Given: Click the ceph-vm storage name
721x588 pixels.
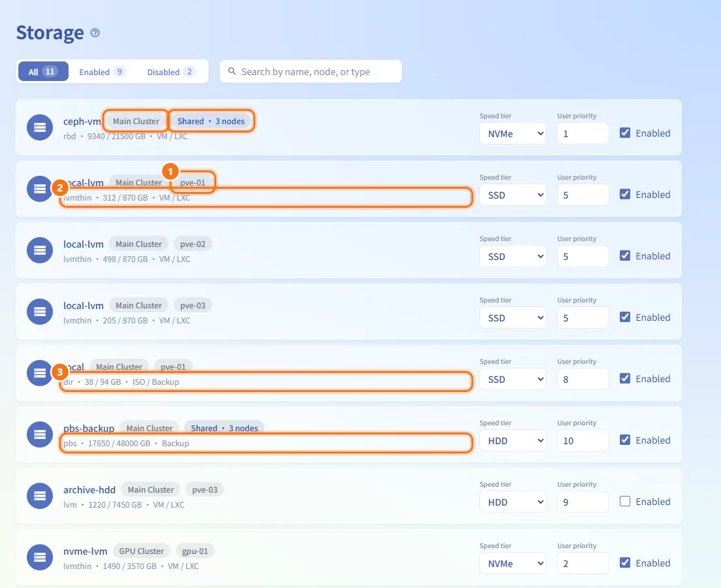Looking at the screenshot, I should pyautogui.click(x=82, y=122).
